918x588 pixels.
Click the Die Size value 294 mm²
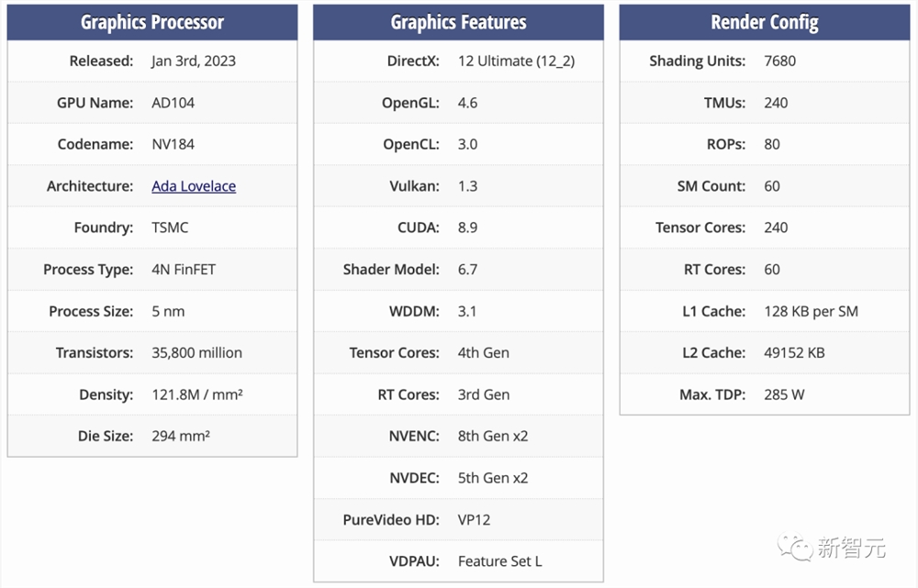(x=181, y=436)
